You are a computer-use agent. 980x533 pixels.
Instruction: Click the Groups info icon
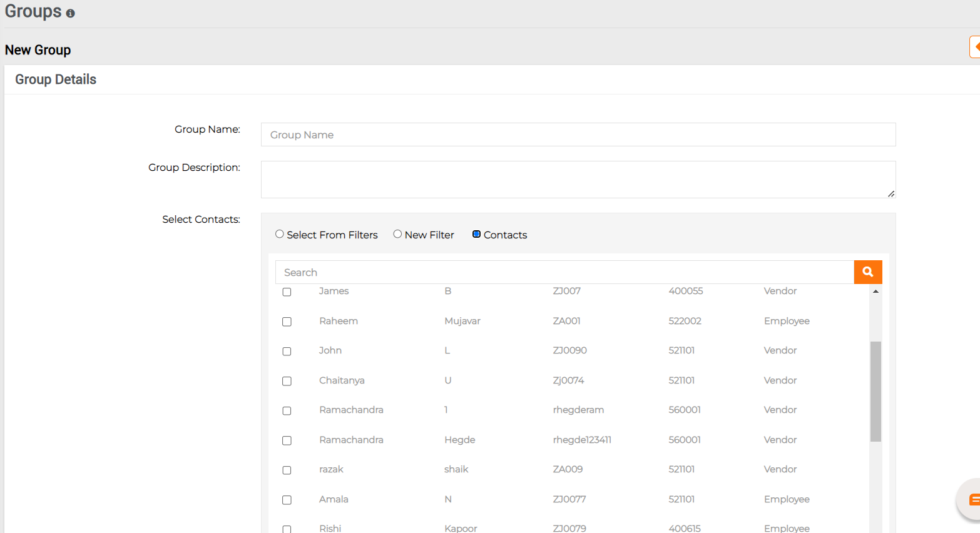click(70, 13)
